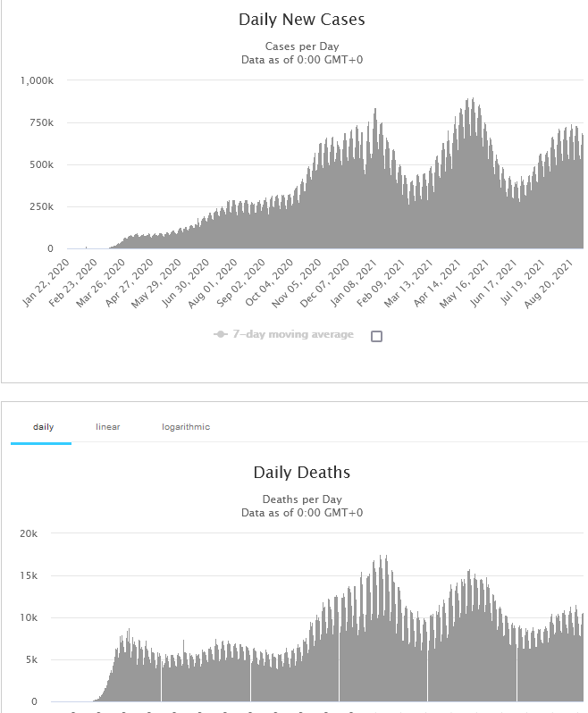Switch to the daily tab
This screenshot has height=713, width=588.
(43, 427)
